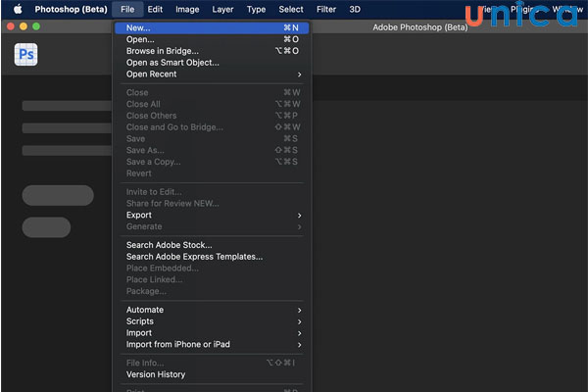This screenshot has width=588, height=392.
Task: Expand the Automate submenu
Action: (x=145, y=310)
